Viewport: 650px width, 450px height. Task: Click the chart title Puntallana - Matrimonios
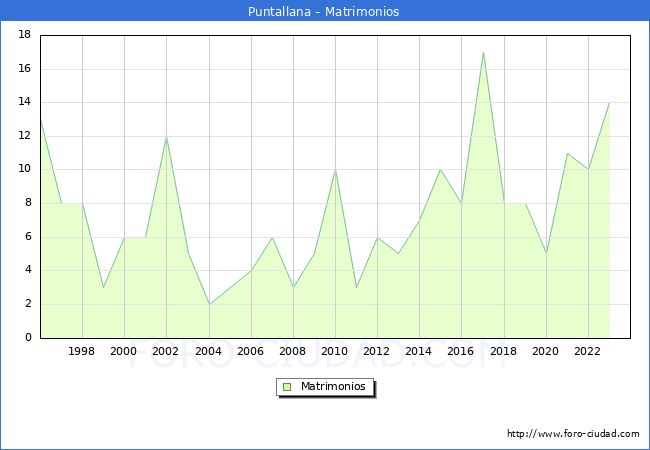[x=324, y=12]
